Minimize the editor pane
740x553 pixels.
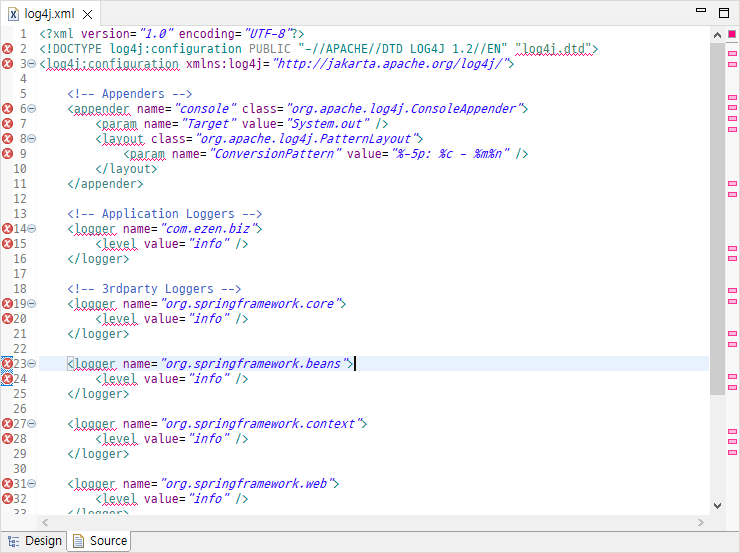click(x=701, y=10)
